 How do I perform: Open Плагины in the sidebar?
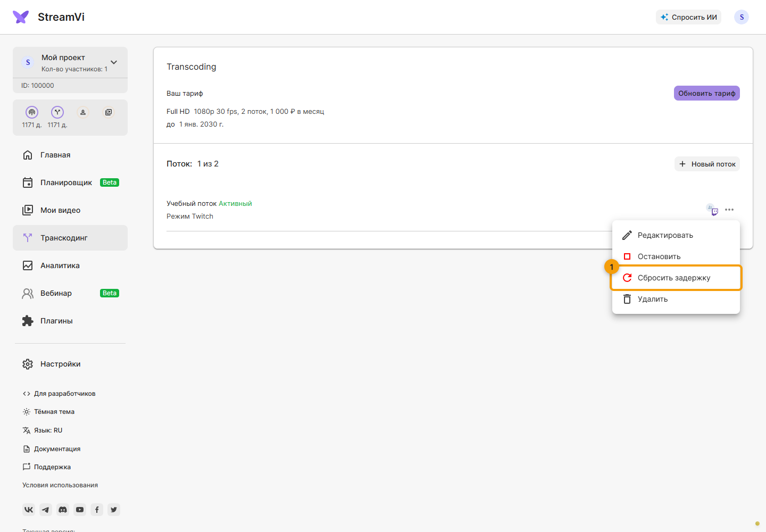pyautogui.click(x=70, y=321)
